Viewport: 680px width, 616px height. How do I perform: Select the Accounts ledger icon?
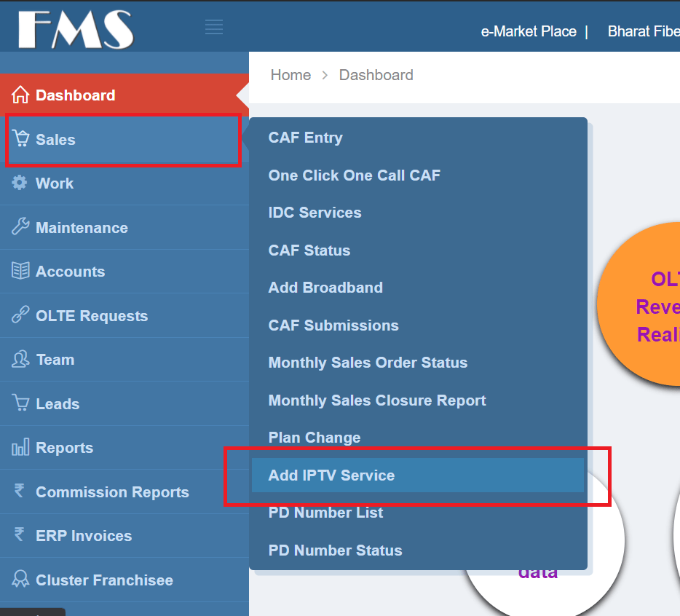point(20,271)
